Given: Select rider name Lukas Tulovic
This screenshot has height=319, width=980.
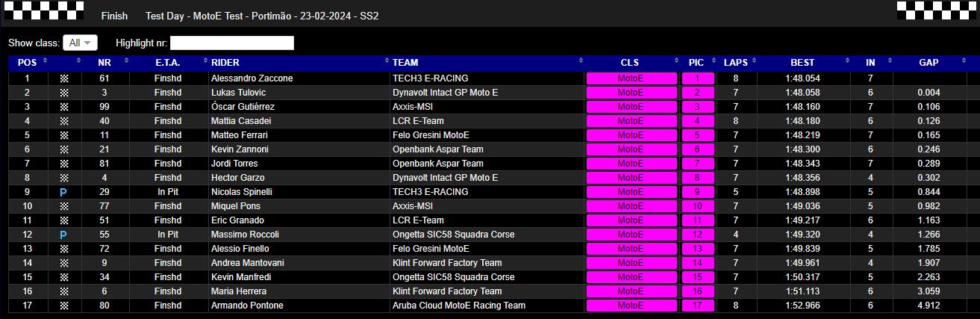Looking at the screenshot, I should (x=241, y=93).
